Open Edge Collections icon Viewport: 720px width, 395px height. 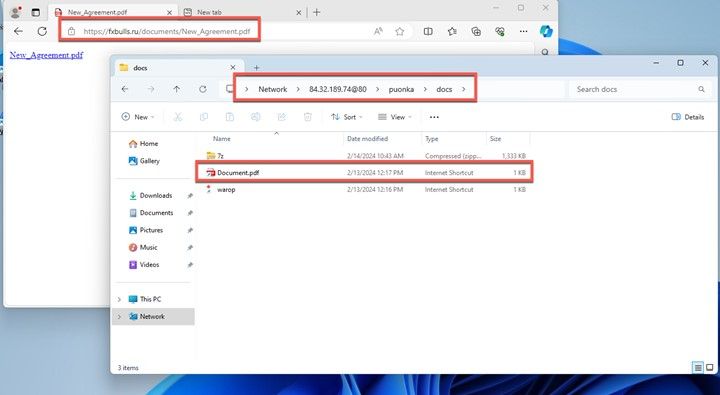(476, 31)
